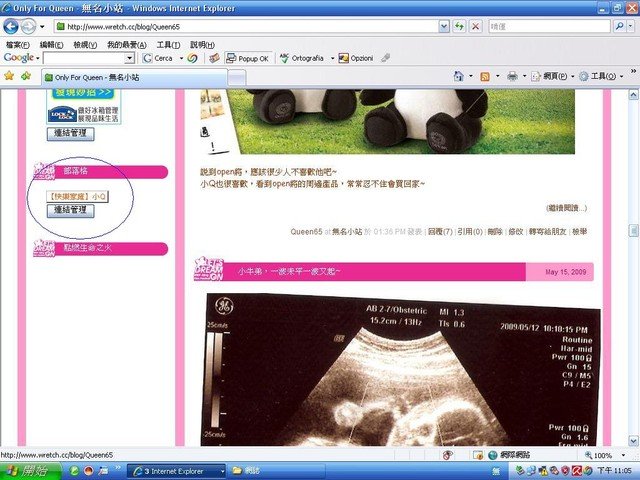This screenshot has width=640, height=480.
Task: Click the 【快樂家庭】小Q blog link
Action: tap(78, 197)
